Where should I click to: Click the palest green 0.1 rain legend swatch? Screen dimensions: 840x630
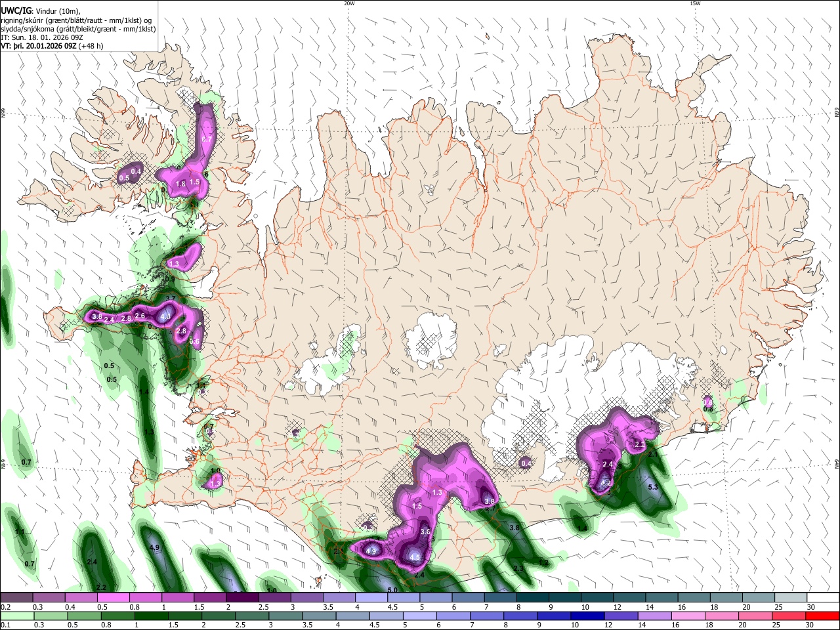16,616
